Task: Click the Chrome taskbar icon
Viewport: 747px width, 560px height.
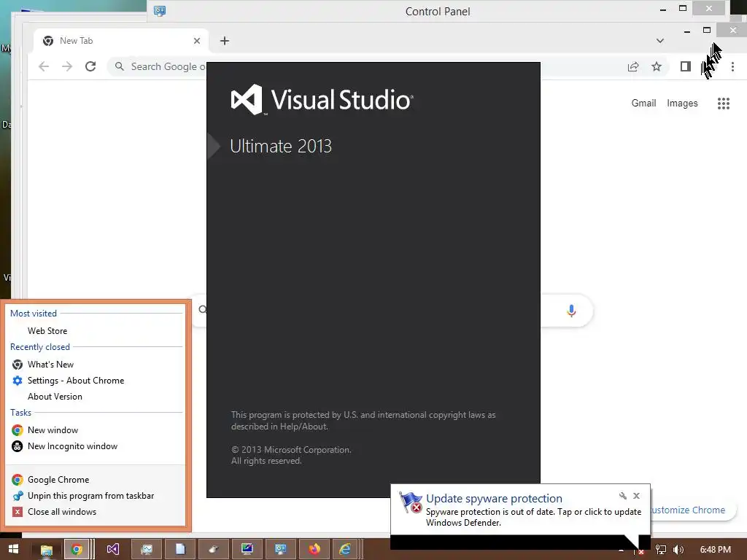Action: click(x=77, y=550)
